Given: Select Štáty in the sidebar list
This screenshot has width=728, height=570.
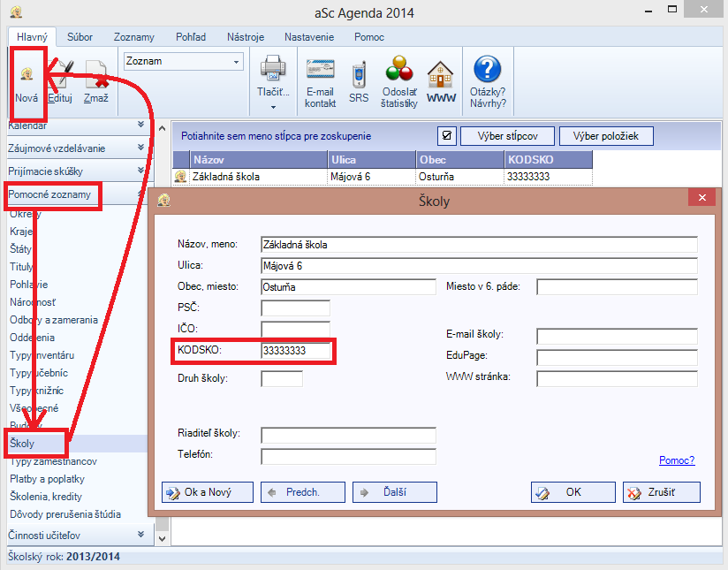Looking at the screenshot, I should tap(21, 249).
